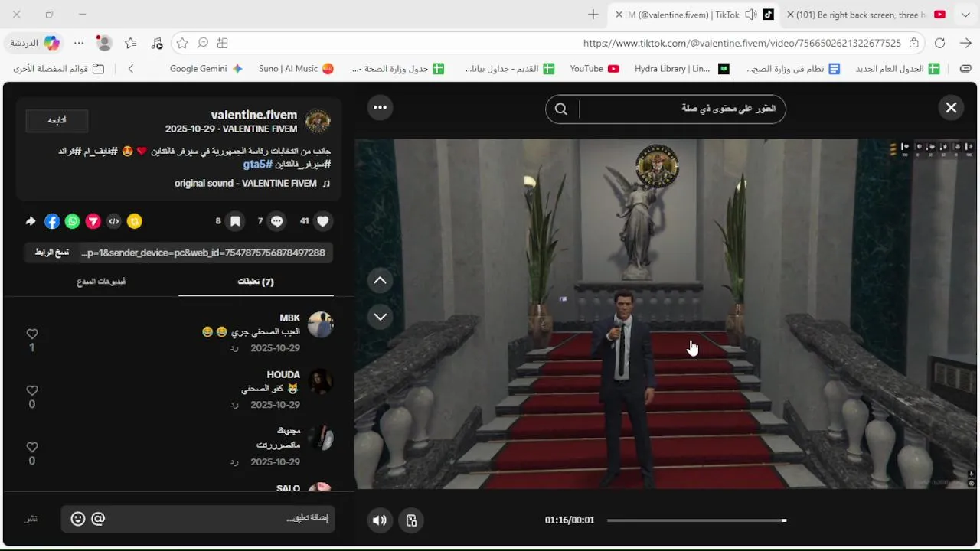
Task: Send to friends with the red icon
Action: [93, 221]
